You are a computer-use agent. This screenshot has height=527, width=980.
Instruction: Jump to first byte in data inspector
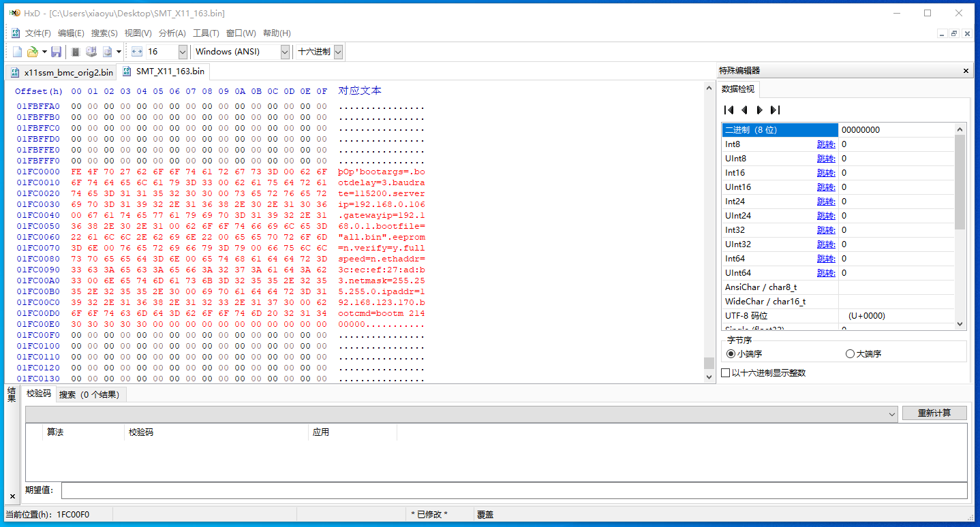coord(729,110)
